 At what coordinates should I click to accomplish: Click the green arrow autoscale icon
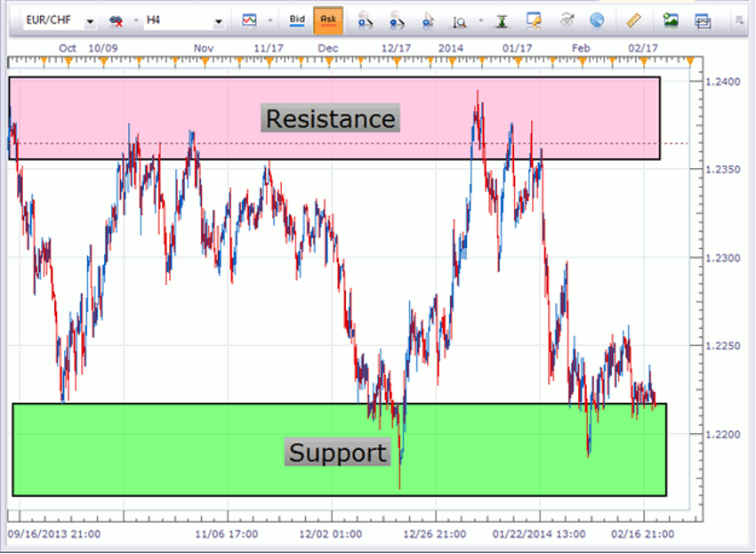pos(502,21)
